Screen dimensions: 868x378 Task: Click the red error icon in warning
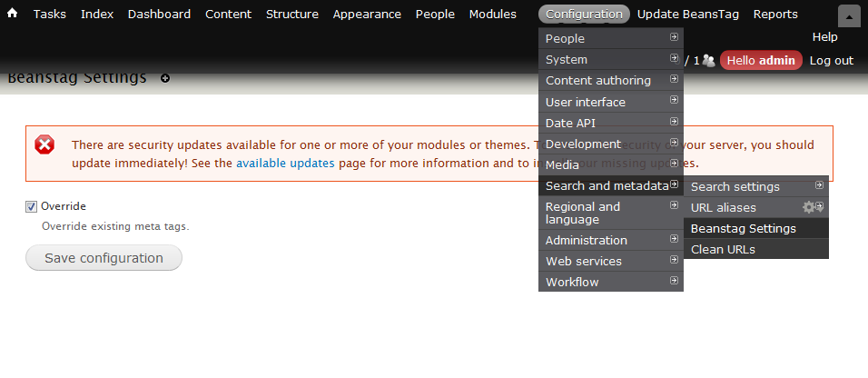44,144
